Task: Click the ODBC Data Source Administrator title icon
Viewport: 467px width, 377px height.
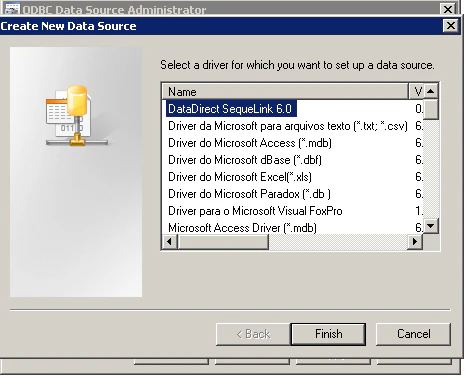Action: pos(12,9)
